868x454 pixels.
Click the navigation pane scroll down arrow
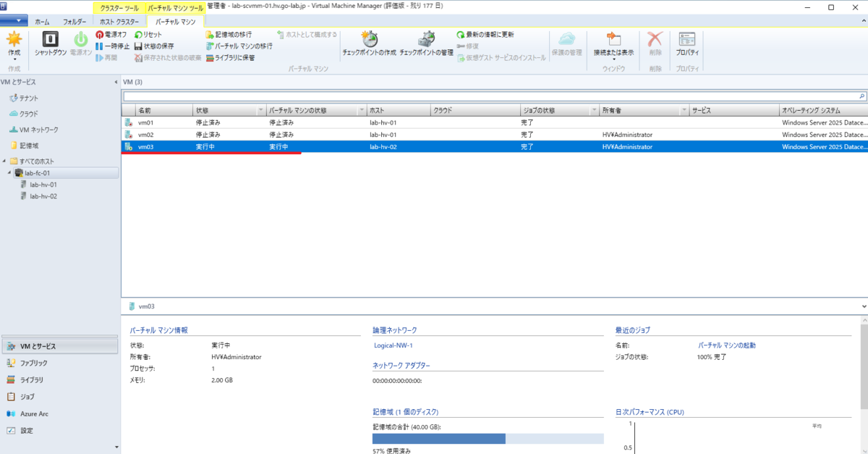pyautogui.click(x=116, y=447)
